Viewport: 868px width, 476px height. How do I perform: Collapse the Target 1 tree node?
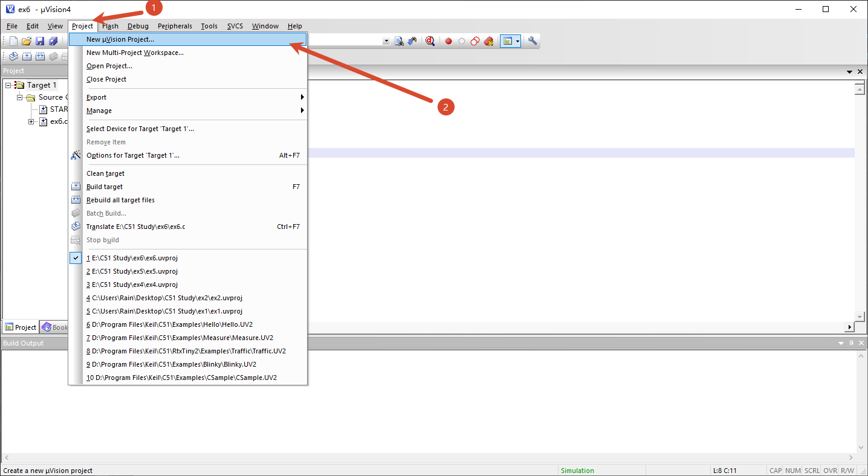pyautogui.click(x=8, y=85)
